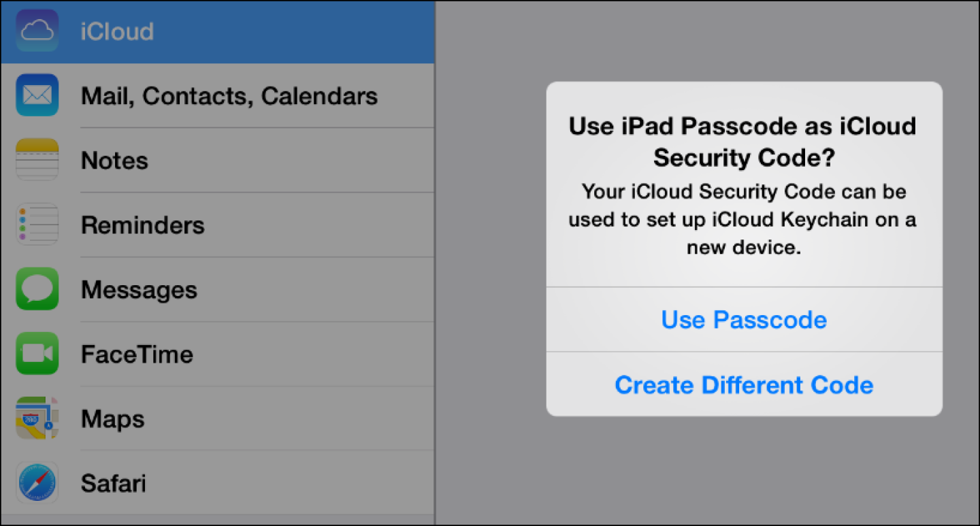This screenshot has height=526, width=980.
Task: Tap the iCloud cloud icon
Action: [x=37, y=31]
